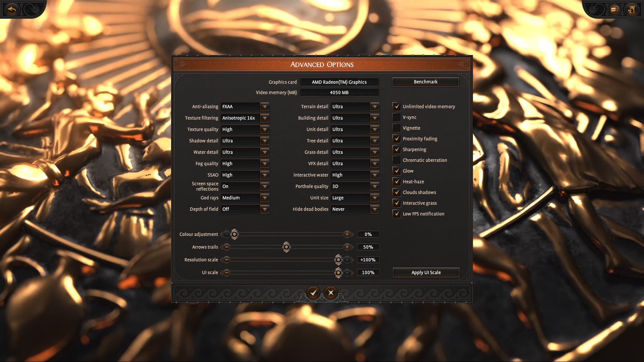The image size is (644, 362).
Task: Open the Hide dead bodies dropdown
Action: [x=375, y=209]
